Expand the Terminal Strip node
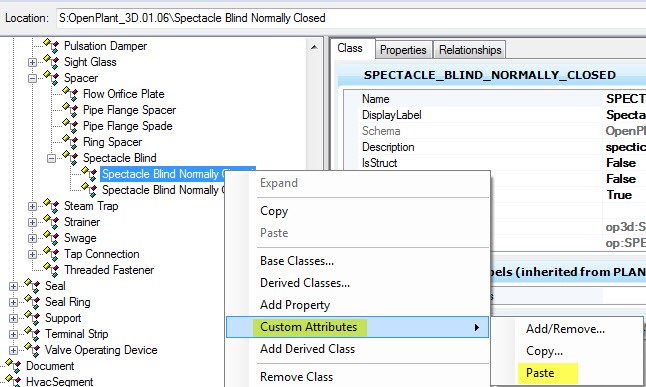 tap(13, 334)
